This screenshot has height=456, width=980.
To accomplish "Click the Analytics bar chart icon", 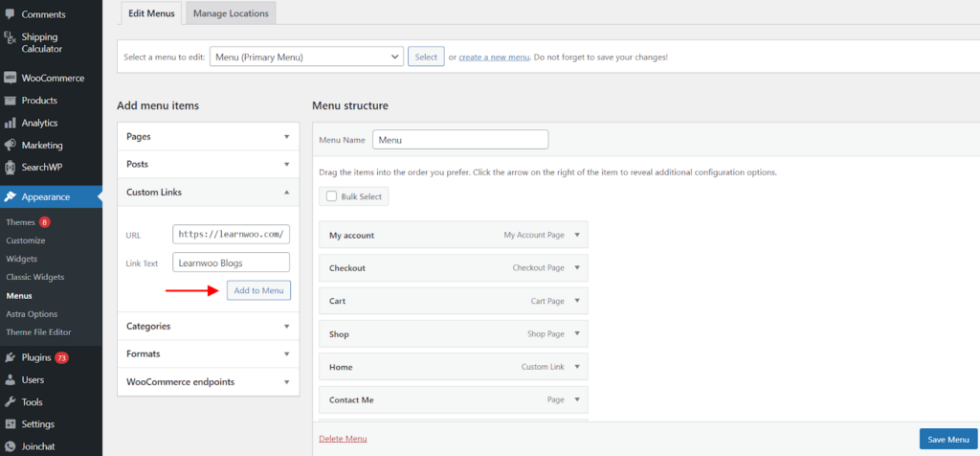I will click(x=10, y=124).
